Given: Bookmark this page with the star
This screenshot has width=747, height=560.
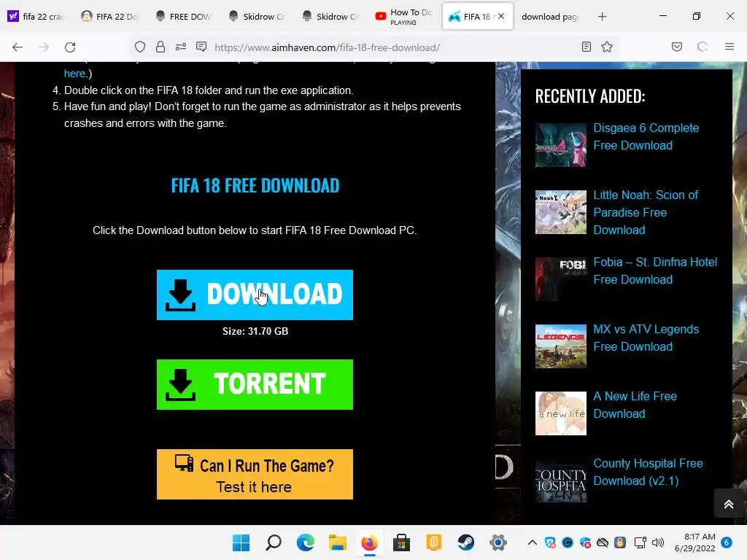Looking at the screenshot, I should click(x=607, y=47).
